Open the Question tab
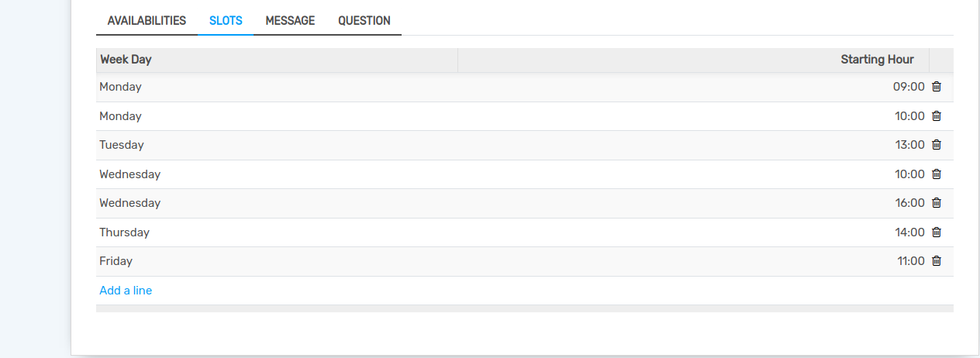Screen dimensions: 980x358 tap(364, 21)
